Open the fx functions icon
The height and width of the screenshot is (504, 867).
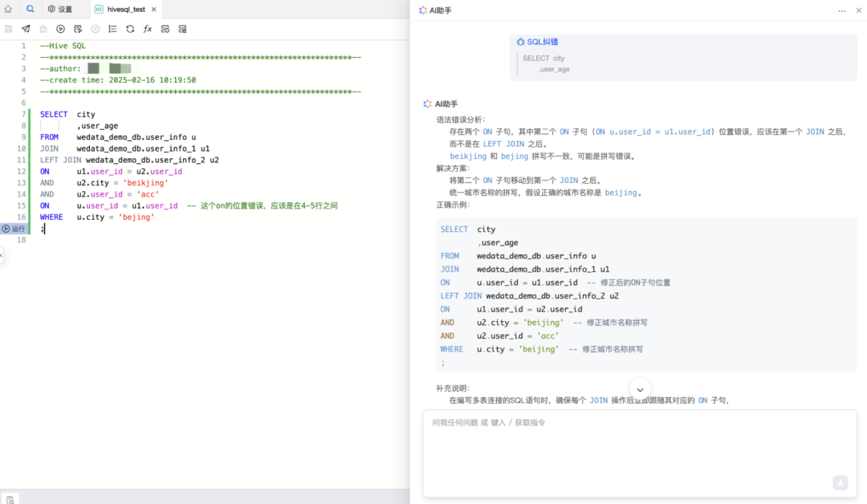148,29
